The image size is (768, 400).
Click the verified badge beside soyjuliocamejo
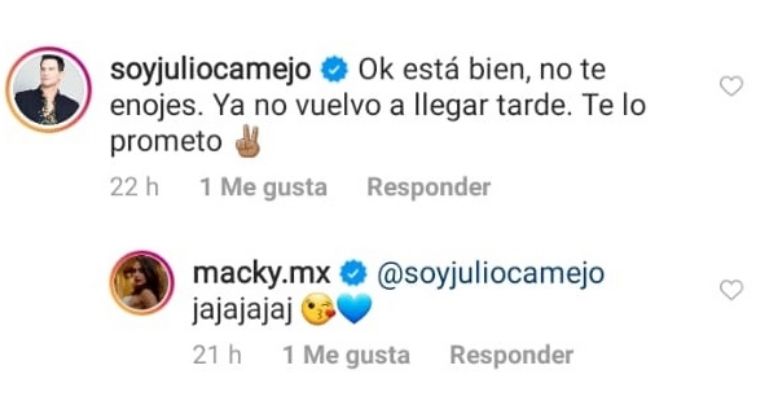coord(334,69)
